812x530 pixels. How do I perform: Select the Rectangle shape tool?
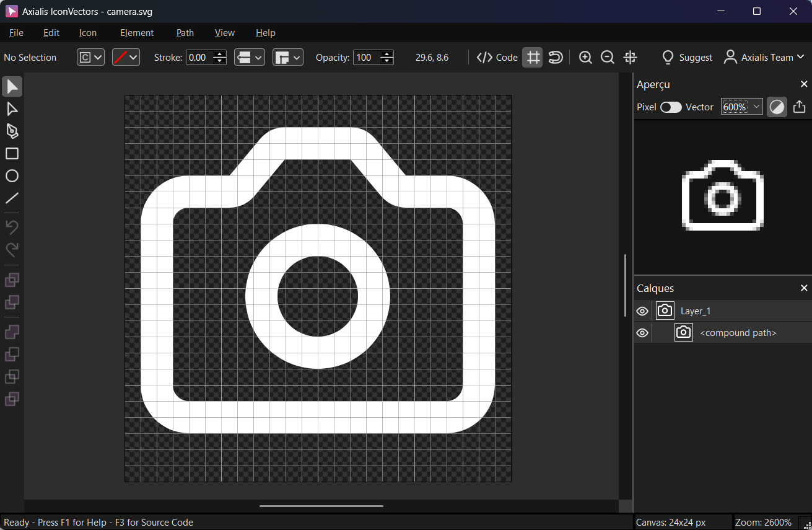pos(12,154)
